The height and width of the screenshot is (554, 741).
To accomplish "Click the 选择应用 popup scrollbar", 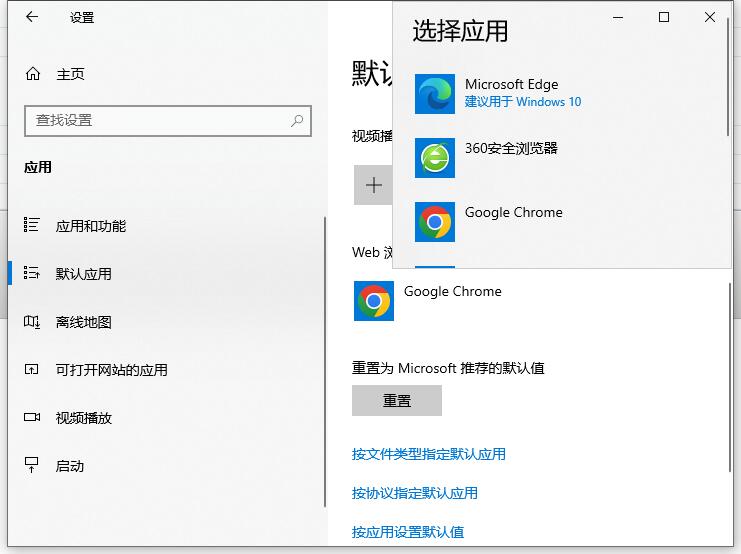I will pyautogui.click(x=728, y=78).
